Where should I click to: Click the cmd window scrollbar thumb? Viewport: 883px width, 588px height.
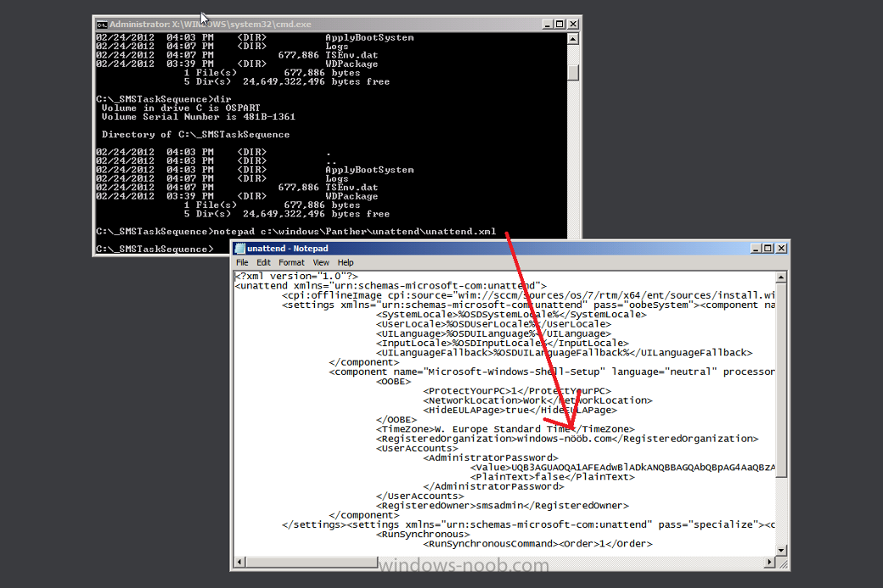pos(573,73)
